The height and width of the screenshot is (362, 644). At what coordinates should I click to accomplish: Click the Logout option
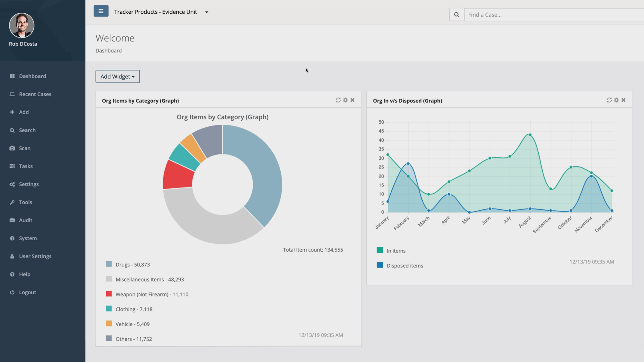[27, 292]
